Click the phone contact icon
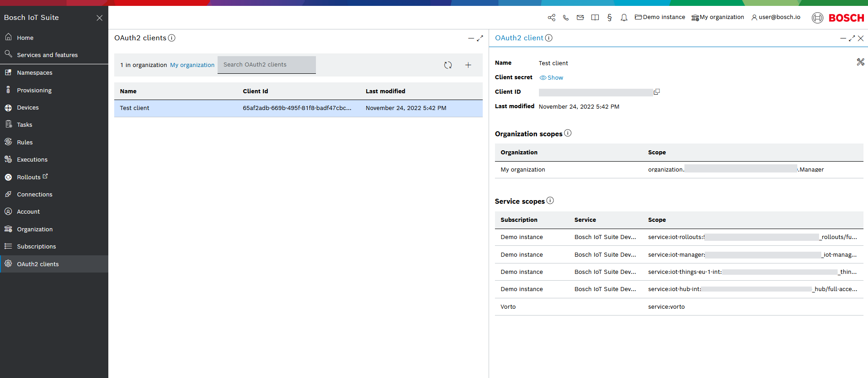 click(566, 18)
